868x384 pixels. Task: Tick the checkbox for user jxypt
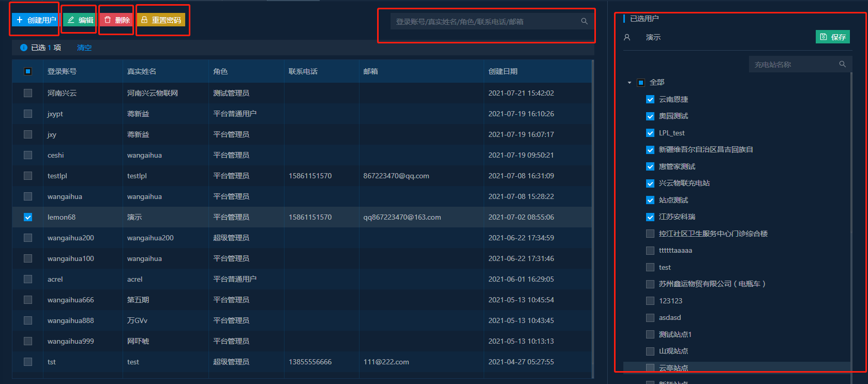click(x=28, y=114)
